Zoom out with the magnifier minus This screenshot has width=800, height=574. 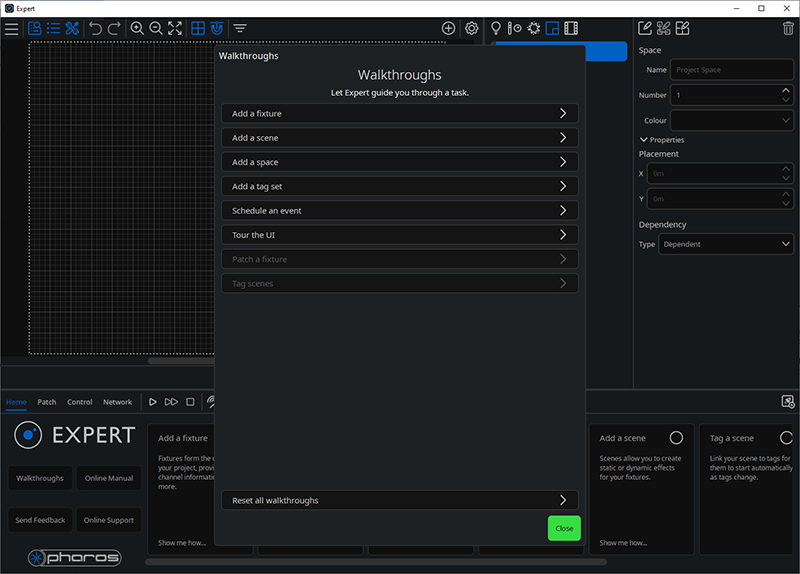coord(156,28)
